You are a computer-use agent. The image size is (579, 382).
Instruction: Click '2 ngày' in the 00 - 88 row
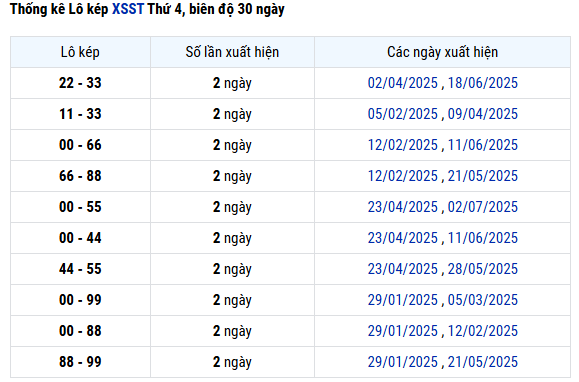pyautogui.click(x=232, y=331)
